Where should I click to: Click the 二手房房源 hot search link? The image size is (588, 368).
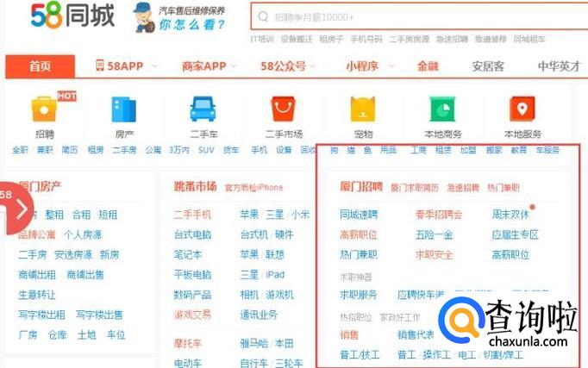[409, 39]
